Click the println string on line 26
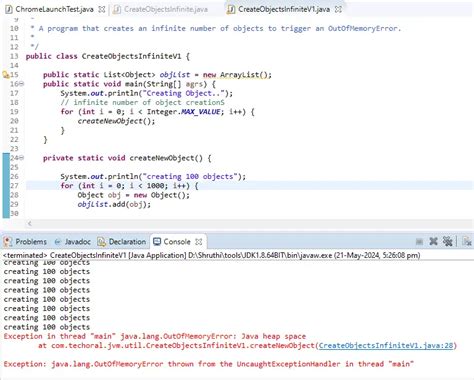 coord(190,176)
